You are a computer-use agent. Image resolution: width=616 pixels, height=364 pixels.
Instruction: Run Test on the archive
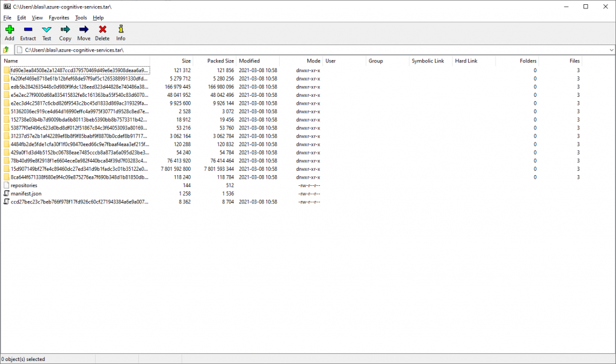[x=46, y=32]
